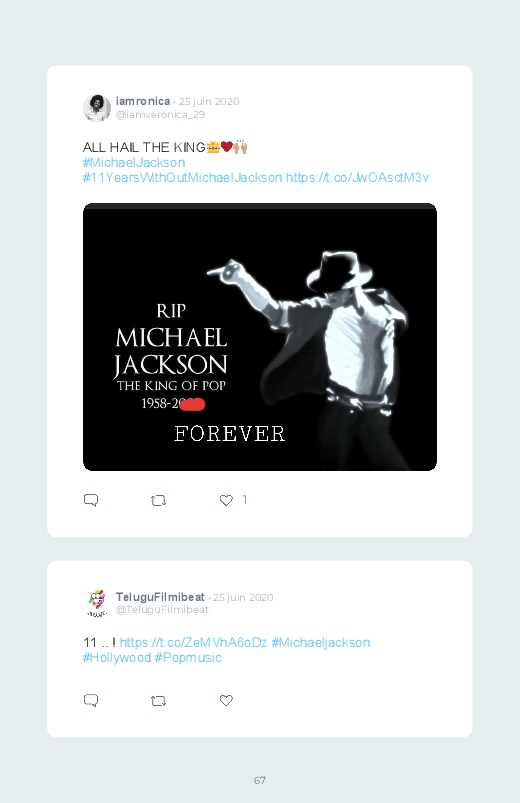
Task: Like the TeluguFilmibeat tweet
Action: pos(226,700)
